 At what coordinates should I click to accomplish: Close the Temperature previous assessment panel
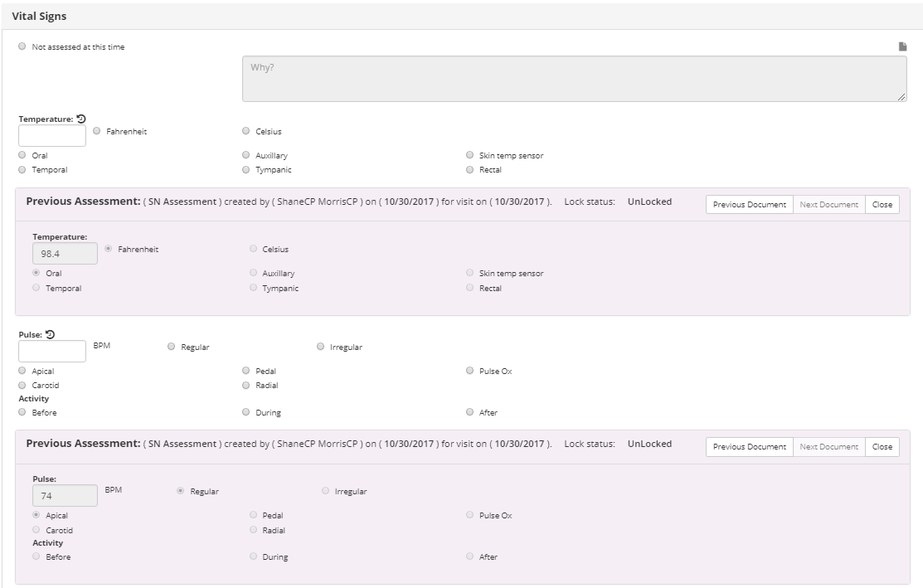tap(882, 205)
